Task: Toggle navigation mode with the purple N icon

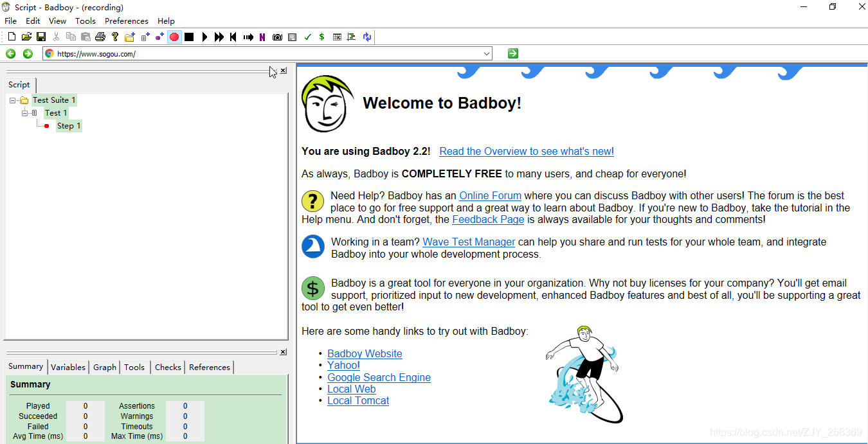Action: (262, 37)
